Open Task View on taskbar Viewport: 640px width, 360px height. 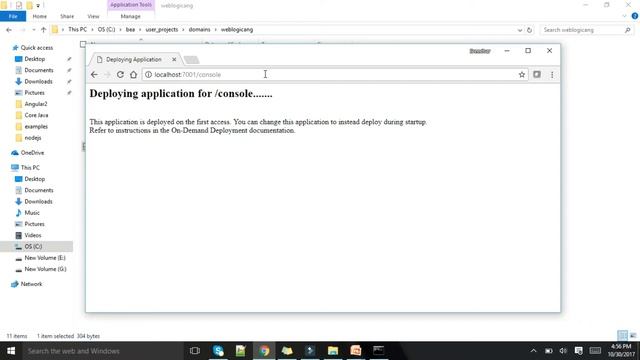tap(195, 351)
